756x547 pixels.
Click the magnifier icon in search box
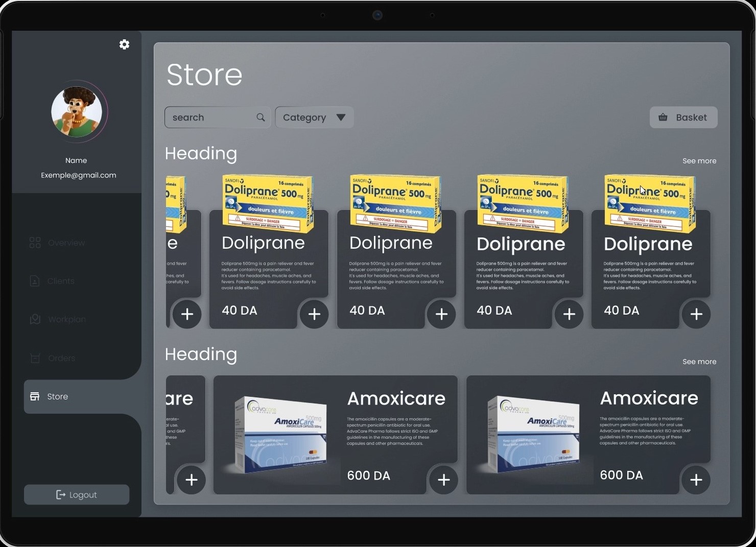pos(261,117)
